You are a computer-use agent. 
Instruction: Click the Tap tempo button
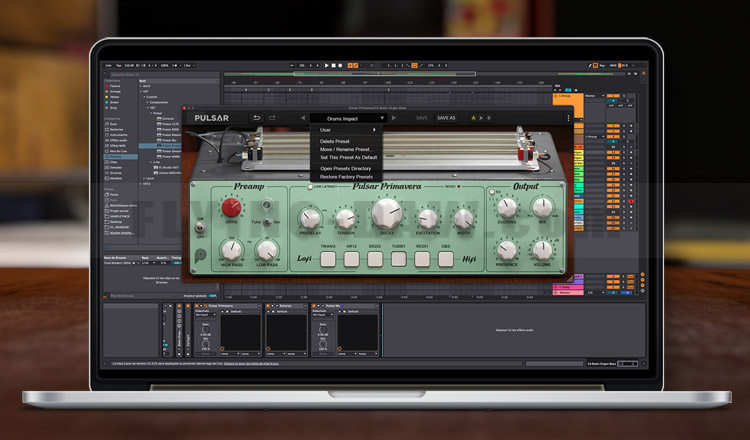118,66
